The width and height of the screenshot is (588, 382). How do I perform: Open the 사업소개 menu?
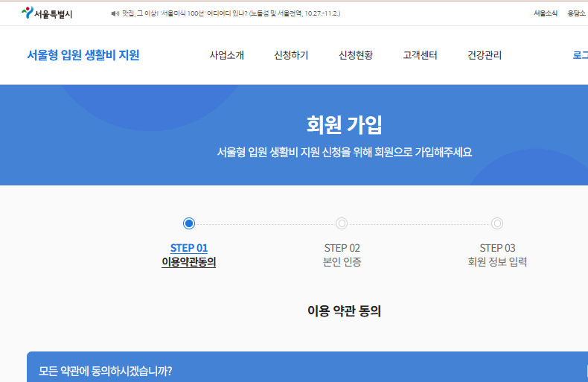tap(226, 55)
